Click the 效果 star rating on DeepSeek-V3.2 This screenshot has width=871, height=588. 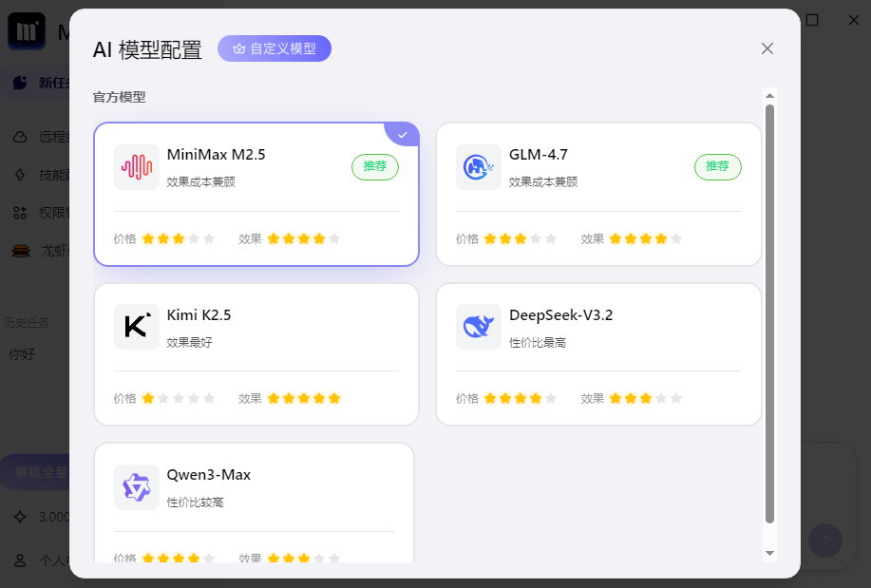[646, 398]
